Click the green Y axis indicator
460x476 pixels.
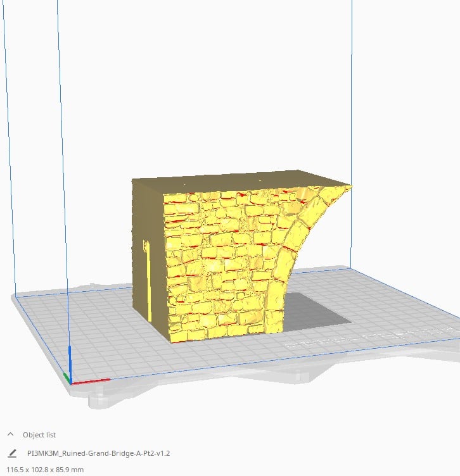[x=66, y=378]
